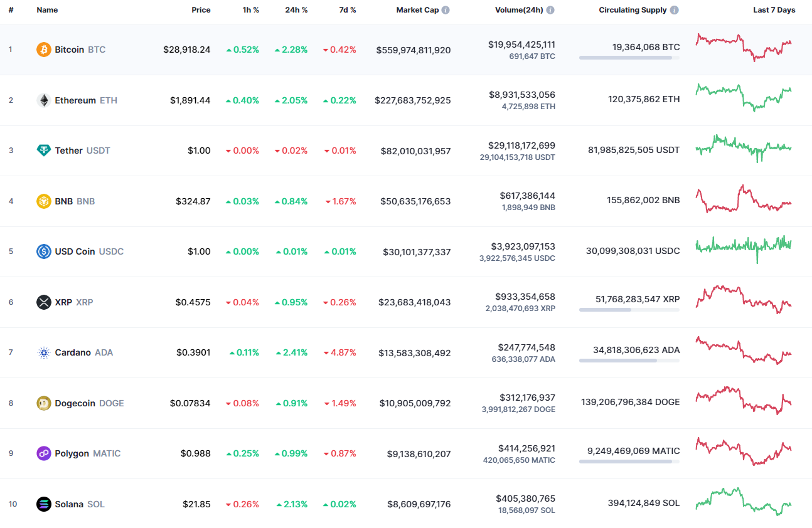Click Bitcoin's circulating supply progress bar
The image size is (812, 528).
[629, 58]
